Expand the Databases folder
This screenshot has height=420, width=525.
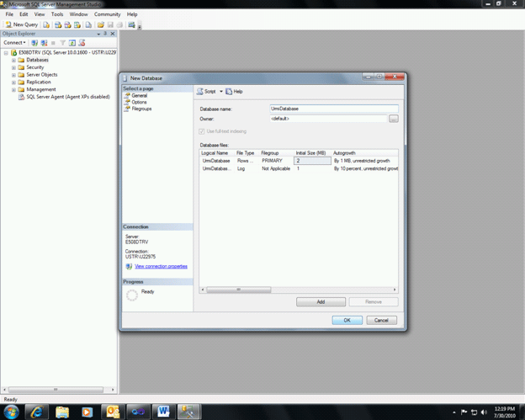pyautogui.click(x=13, y=61)
